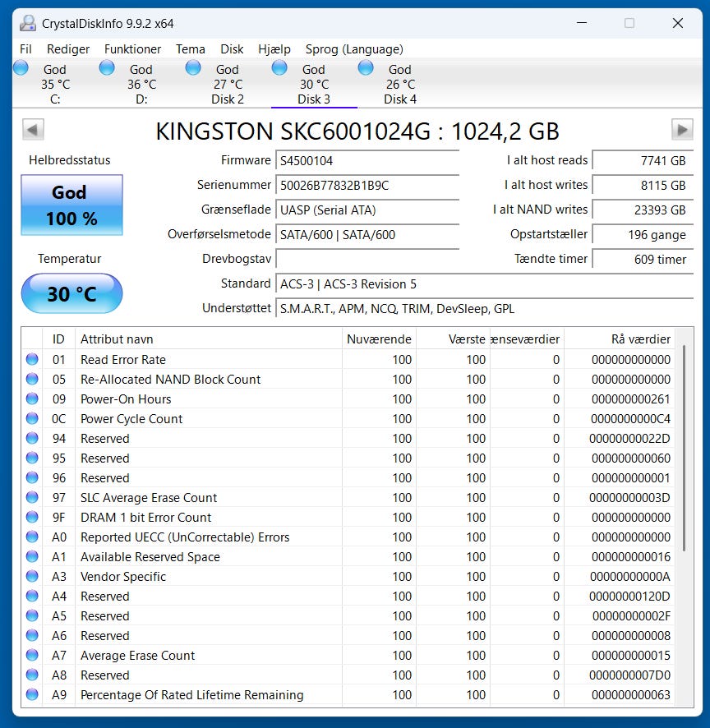Click status dot for Average Erase Count A7
This screenshot has height=728, width=710.
click(32, 655)
